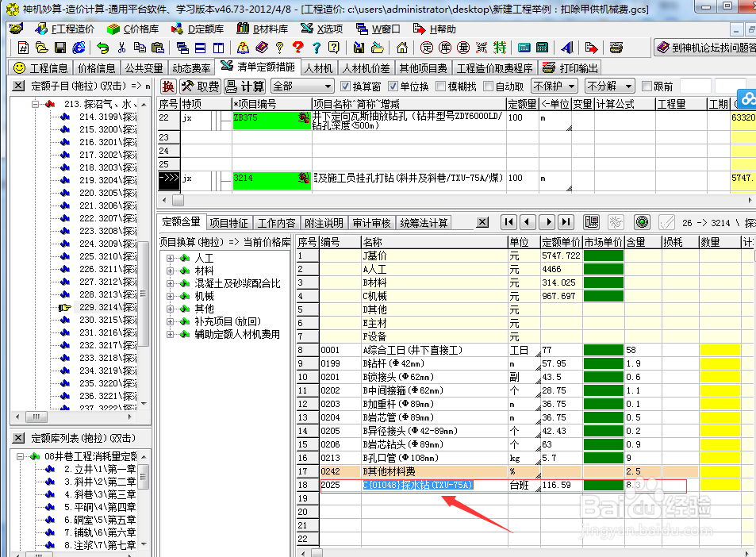Click the red question mark help icon
756x557 pixels.
coord(298,48)
